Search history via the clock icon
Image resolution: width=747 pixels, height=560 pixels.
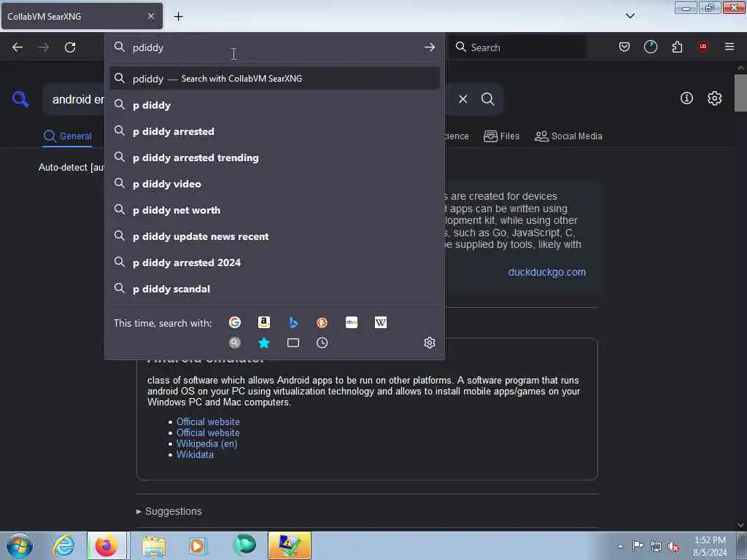pyautogui.click(x=322, y=343)
